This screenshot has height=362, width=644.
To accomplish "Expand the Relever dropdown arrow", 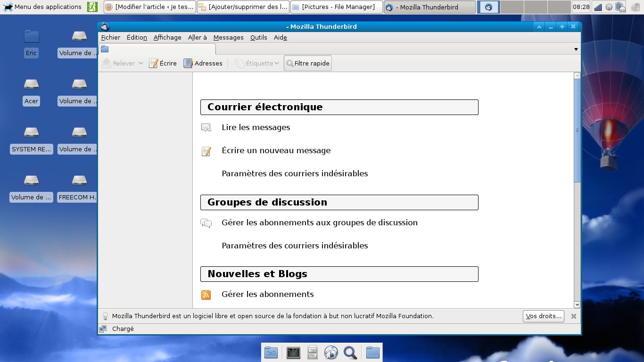I will [x=140, y=63].
